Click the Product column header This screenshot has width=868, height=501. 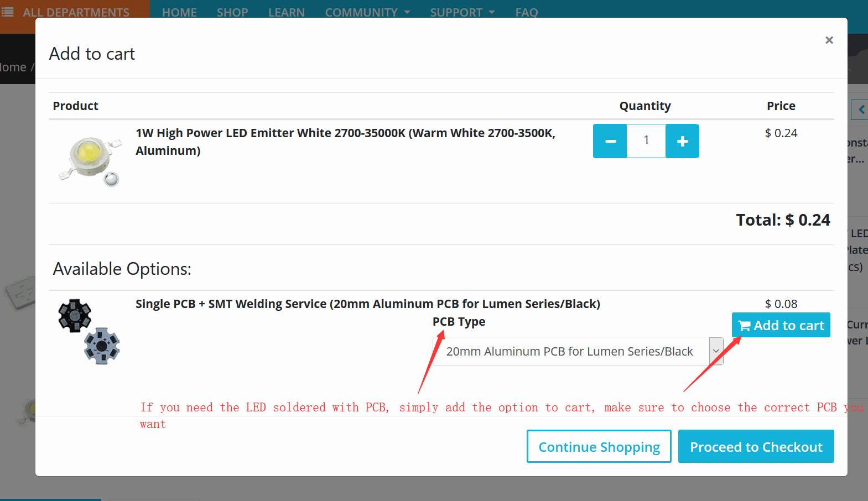click(75, 106)
